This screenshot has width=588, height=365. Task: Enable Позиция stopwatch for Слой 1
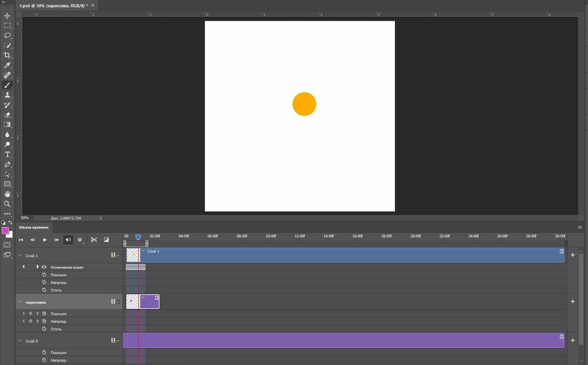point(44,275)
